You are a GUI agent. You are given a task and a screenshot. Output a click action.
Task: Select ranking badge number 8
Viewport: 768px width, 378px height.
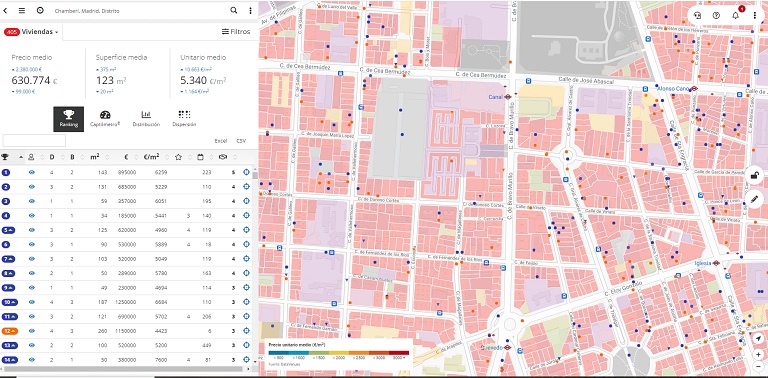coord(9,273)
